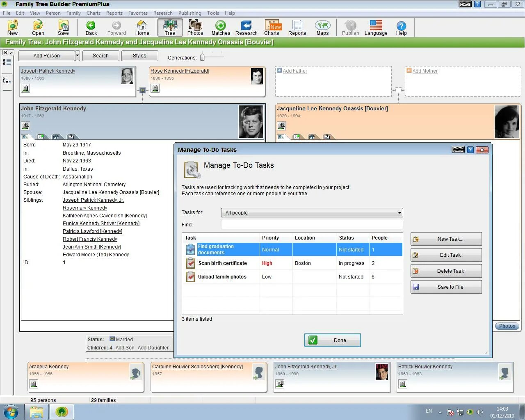This screenshot has width=525, height=420.
Task: Click the Styles button
Action: click(x=139, y=55)
